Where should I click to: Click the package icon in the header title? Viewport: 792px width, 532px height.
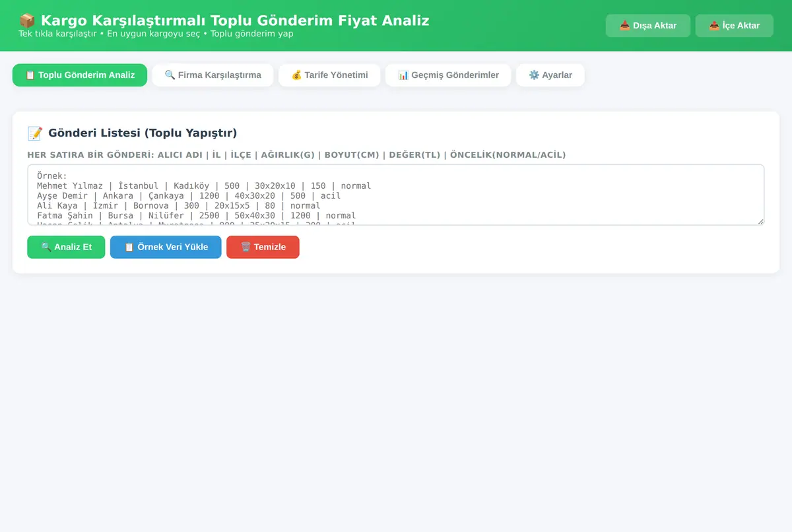point(27,20)
